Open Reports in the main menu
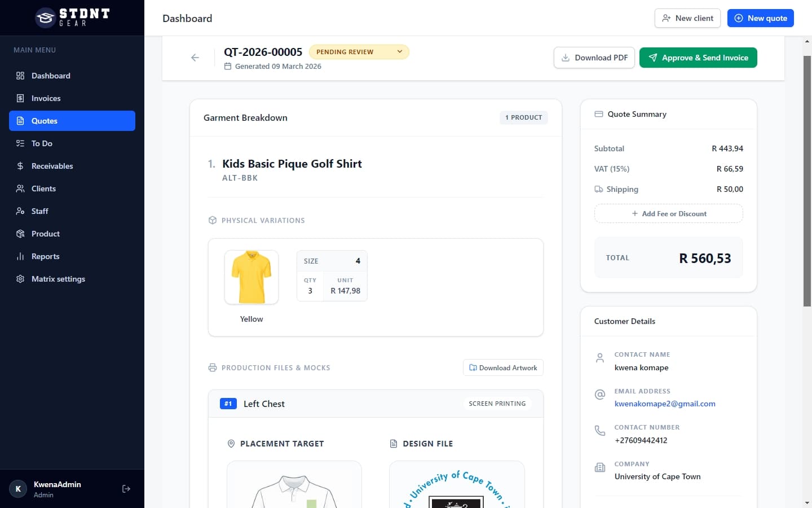The image size is (812, 508). pyautogui.click(x=72, y=256)
